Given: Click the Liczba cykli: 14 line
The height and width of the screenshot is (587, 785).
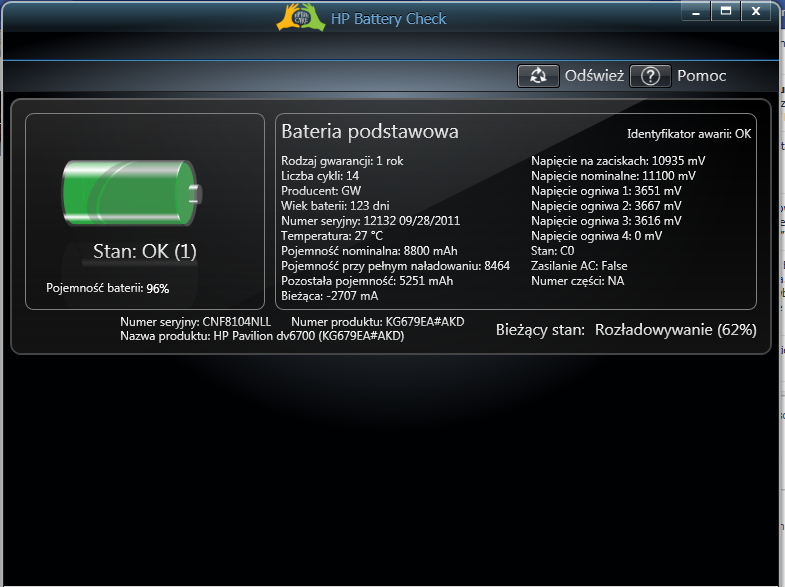Looking at the screenshot, I should [320, 176].
